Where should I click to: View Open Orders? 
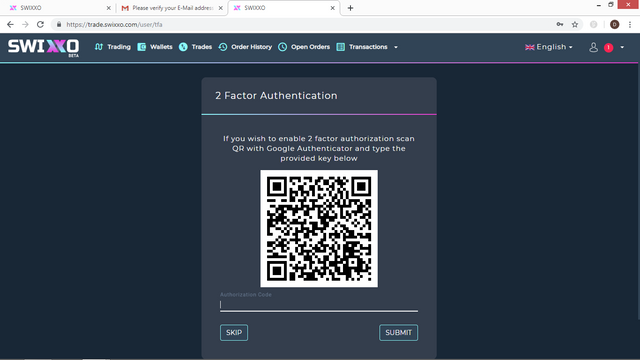pyautogui.click(x=310, y=47)
